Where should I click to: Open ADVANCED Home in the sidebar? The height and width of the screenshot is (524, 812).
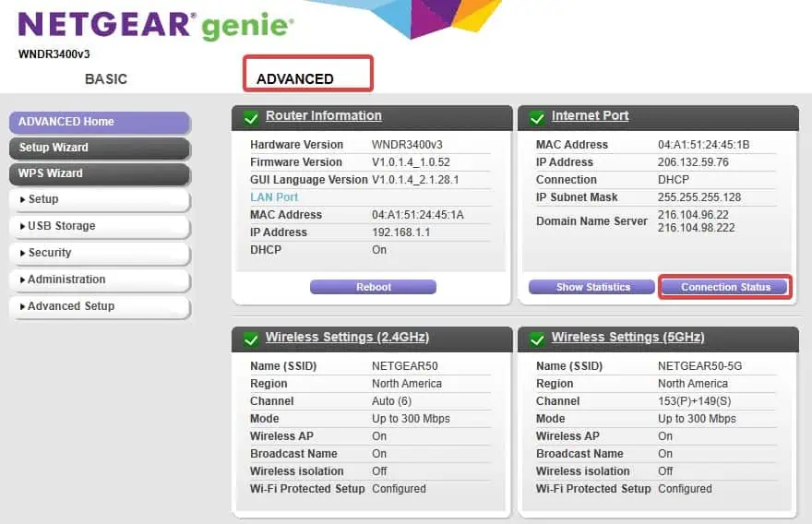click(x=100, y=122)
